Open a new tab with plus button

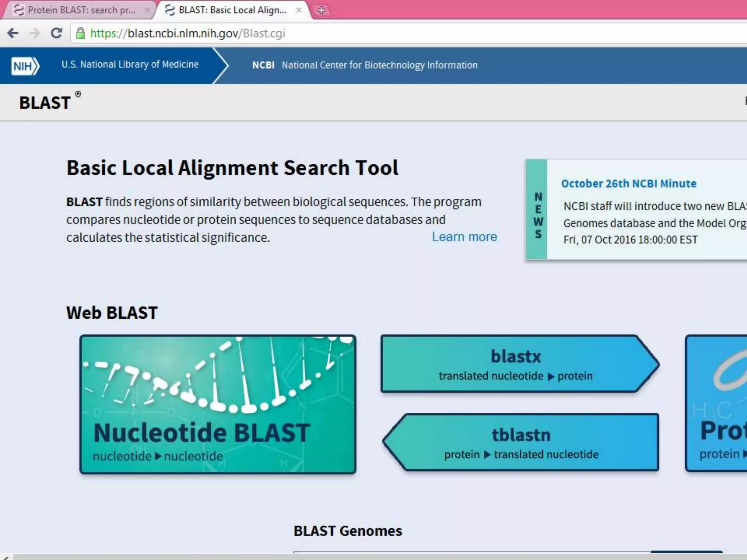(x=321, y=11)
